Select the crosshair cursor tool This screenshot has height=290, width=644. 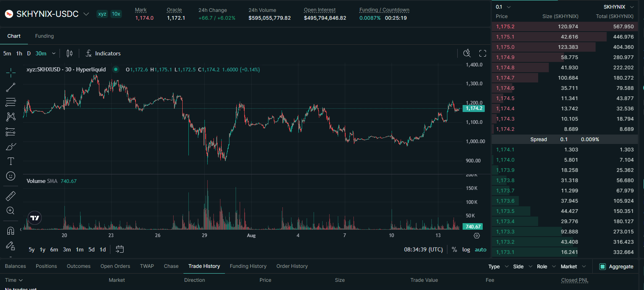coord(11,73)
